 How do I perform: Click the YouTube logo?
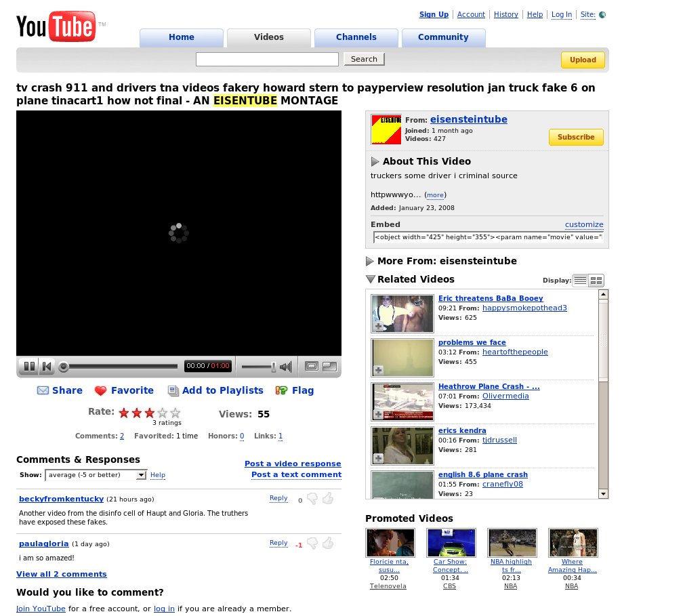(56, 26)
